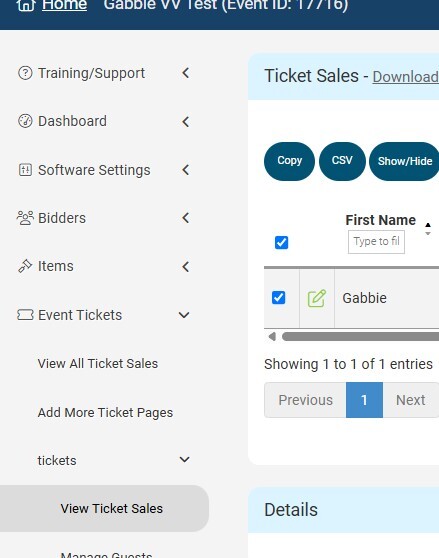Collapse the tickets submenu chevron

[x=185, y=459]
